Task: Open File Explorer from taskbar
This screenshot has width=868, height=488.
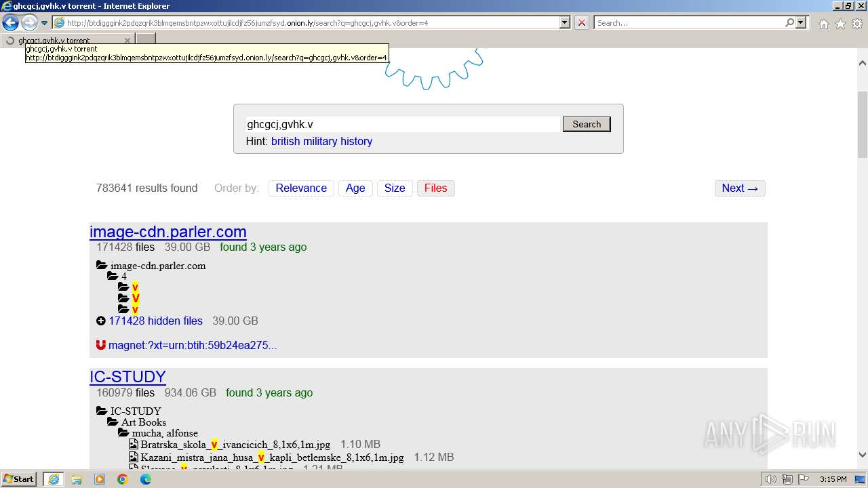Action: 77,479
